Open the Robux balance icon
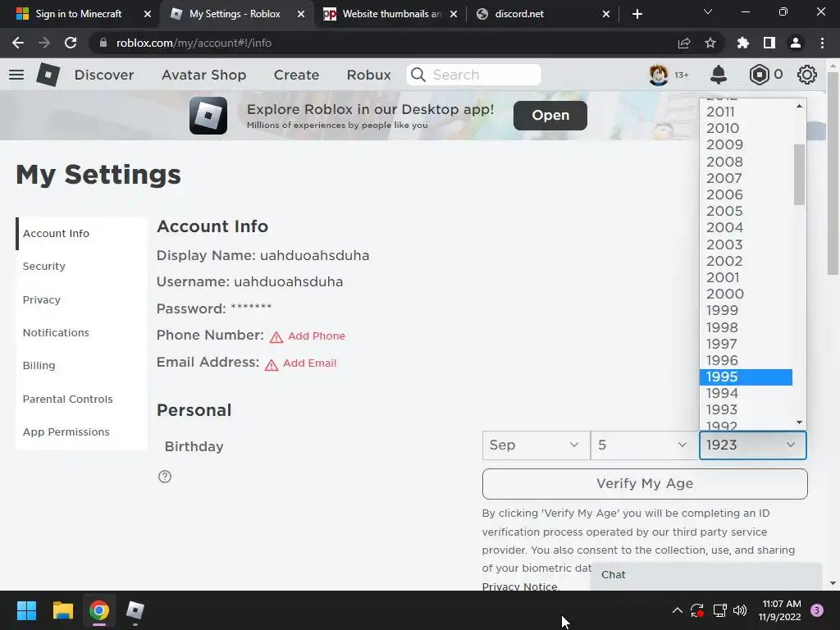The image size is (840, 630). click(759, 75)
